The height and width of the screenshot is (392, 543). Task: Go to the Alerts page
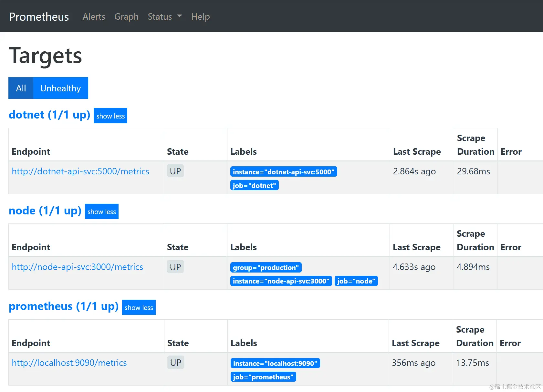[x=94, y=16]
